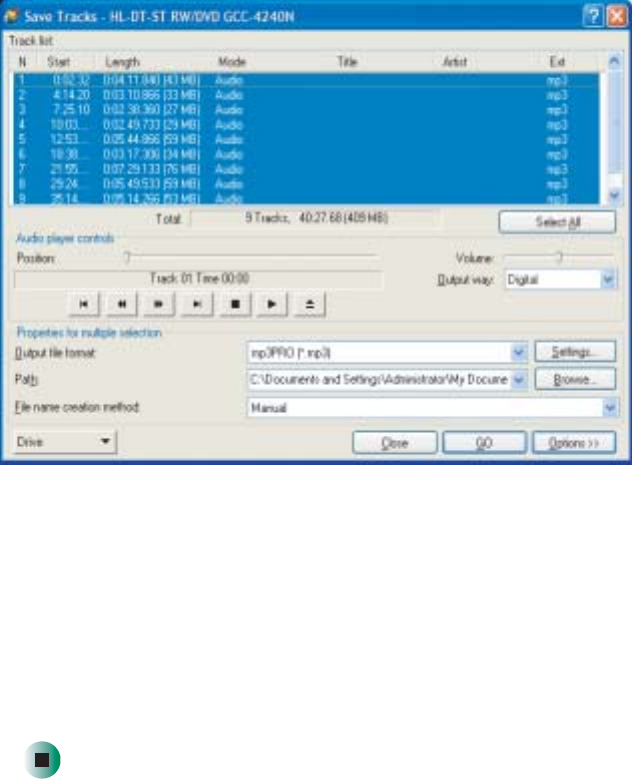Click the Track 01 Time display
The height and width of the screenshot is (779, 632).
pos(199,279)
